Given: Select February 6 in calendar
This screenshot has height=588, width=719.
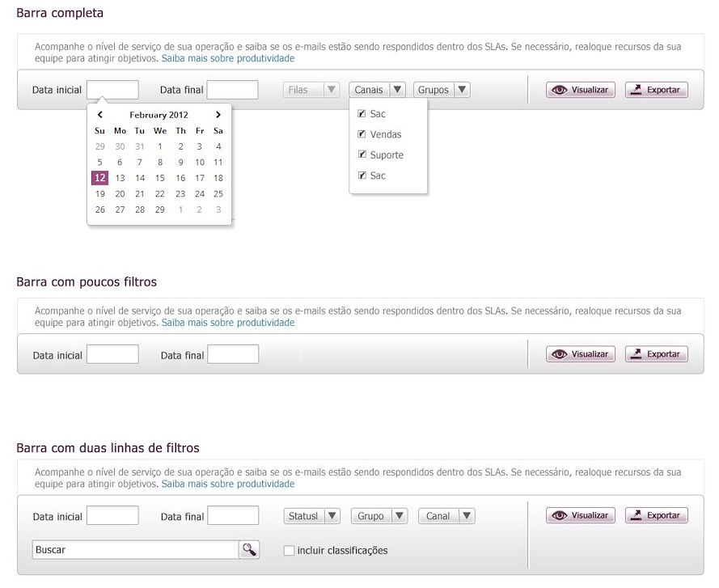Looking at the screenshot, I should click(x=120, y=163).
